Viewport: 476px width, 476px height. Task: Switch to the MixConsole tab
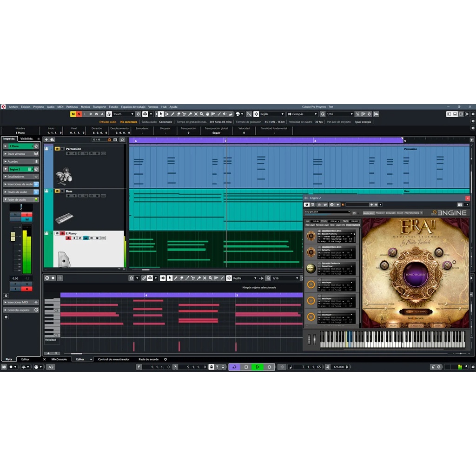[x=59, y=359]
